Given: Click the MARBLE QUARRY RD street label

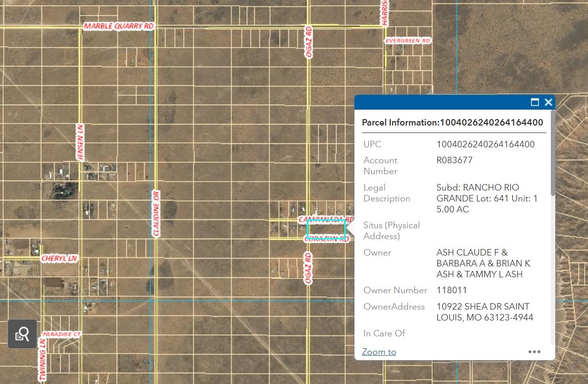Looking at the screenshot, I should (x=118, y=26).
